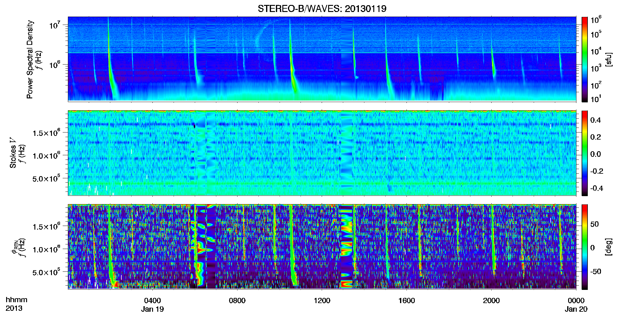Click the phi RTN angle colorbar

click(584, 247)
